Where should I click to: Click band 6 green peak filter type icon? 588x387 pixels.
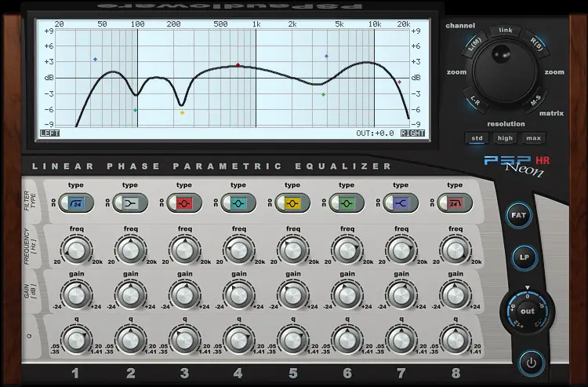pos(347,204)
